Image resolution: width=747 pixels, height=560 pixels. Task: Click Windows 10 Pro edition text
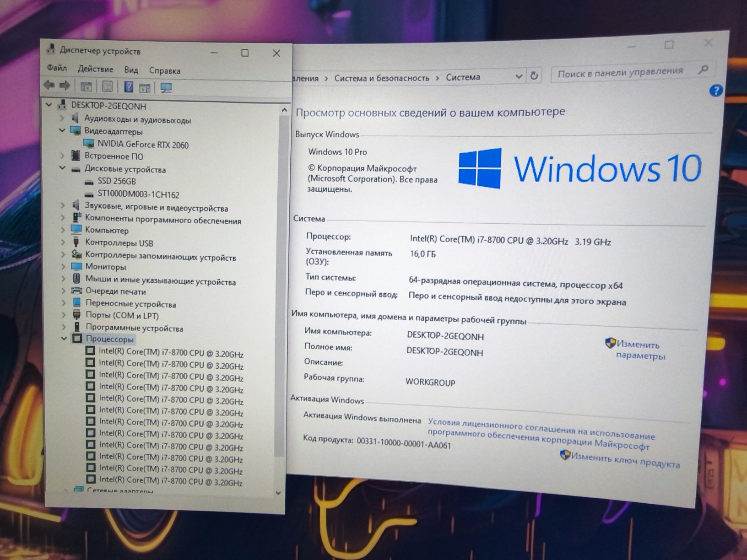pyautogui.click(x=337, y=152)
